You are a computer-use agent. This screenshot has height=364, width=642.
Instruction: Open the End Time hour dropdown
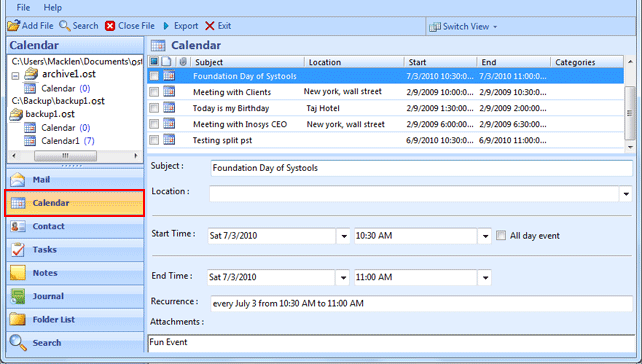[485, 278]
